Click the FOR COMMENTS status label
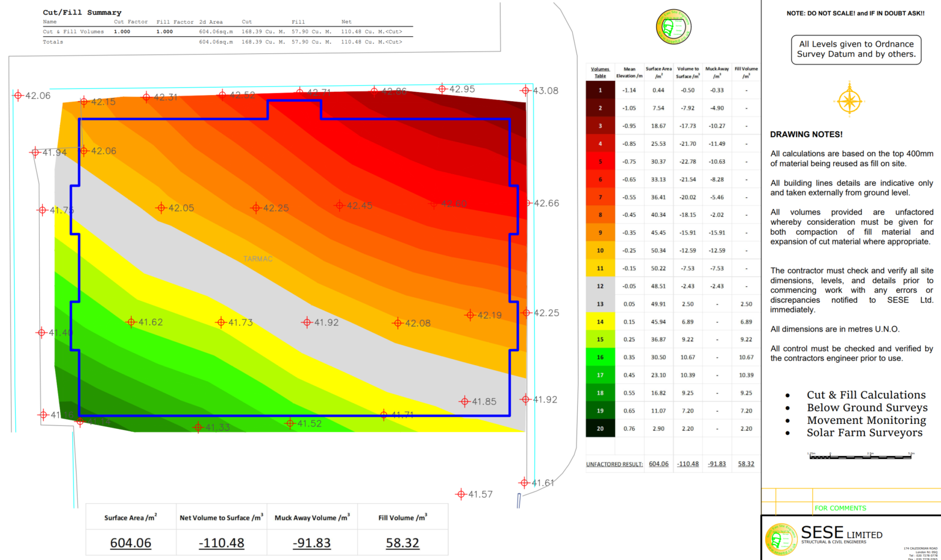941x560 pixels. click(x=840, y=508)
